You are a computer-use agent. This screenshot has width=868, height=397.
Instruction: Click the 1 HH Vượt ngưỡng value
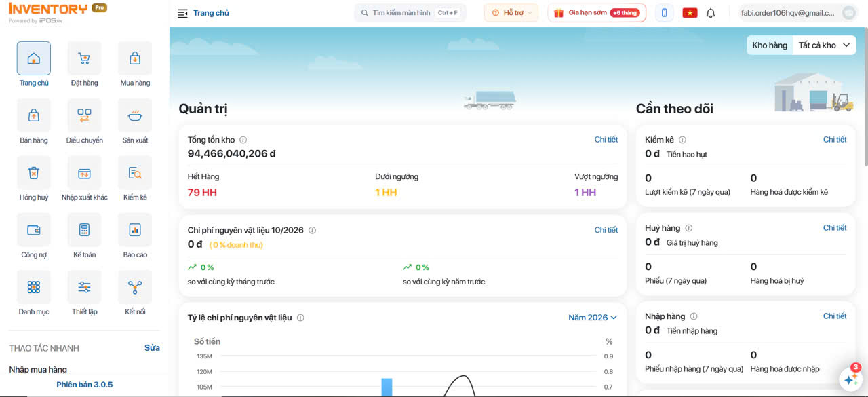point(585,193)
